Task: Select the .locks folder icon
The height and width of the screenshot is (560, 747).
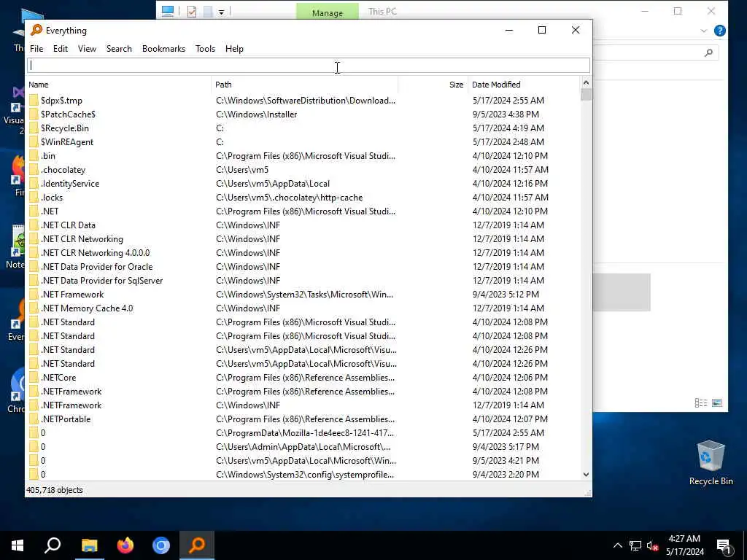Action: pos(34,197)
